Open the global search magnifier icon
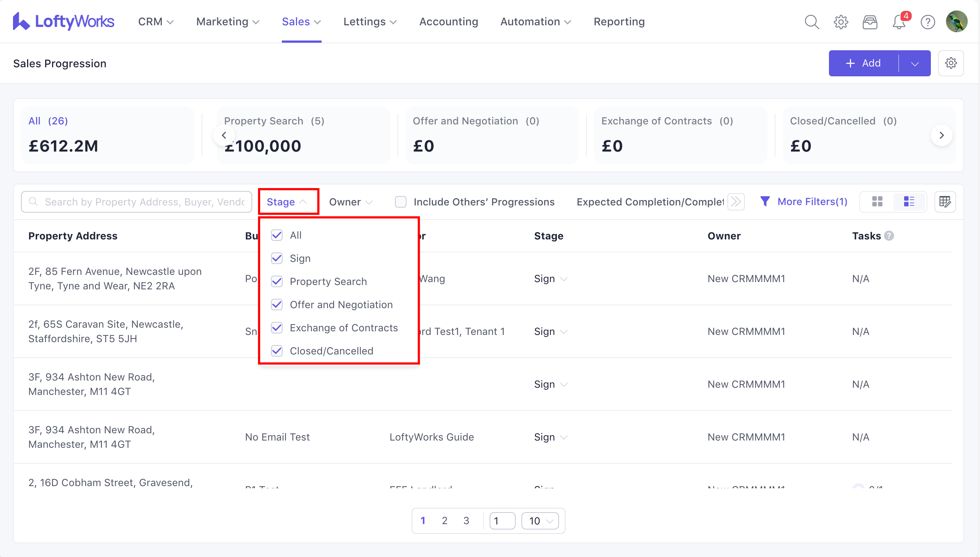Image resolution: width=980 pixels, height=557 pixels. coord(812,22)
